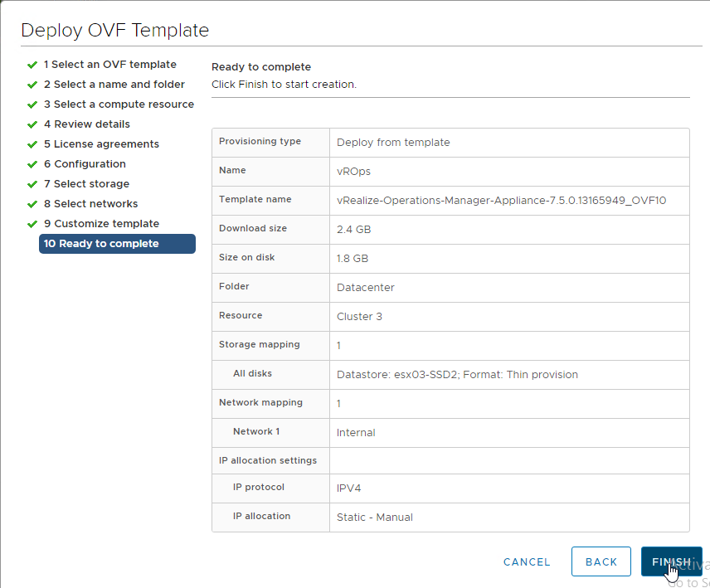Click the 'All disks' label
The width and height of the screenshot is (710, 588).
252,373
